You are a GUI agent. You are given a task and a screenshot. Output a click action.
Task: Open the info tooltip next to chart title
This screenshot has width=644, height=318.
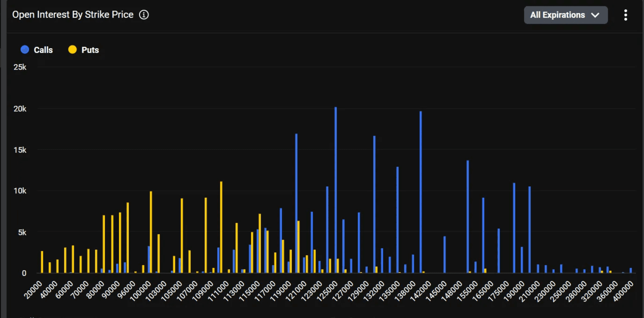click(144, 14)
